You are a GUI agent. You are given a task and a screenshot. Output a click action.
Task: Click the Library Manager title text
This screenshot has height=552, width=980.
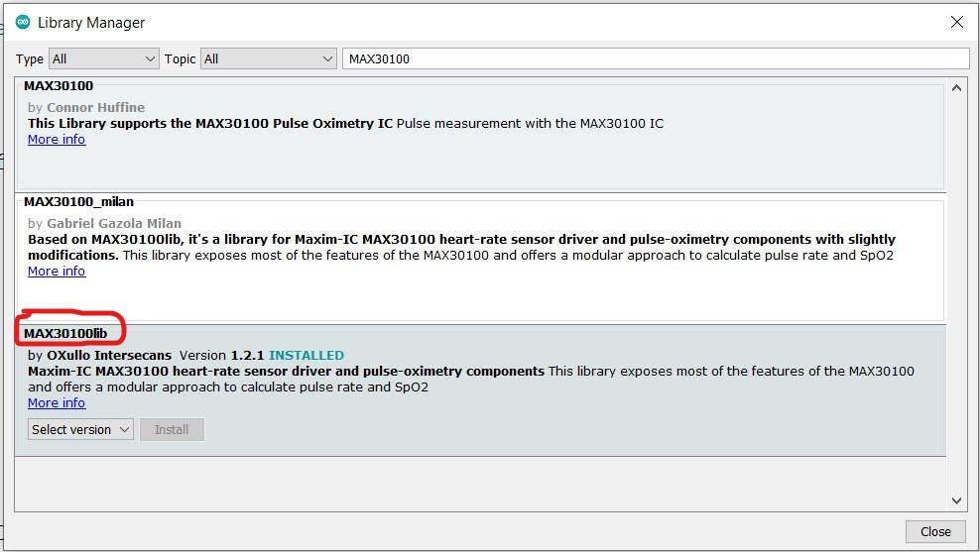click(x=91, y=23)
